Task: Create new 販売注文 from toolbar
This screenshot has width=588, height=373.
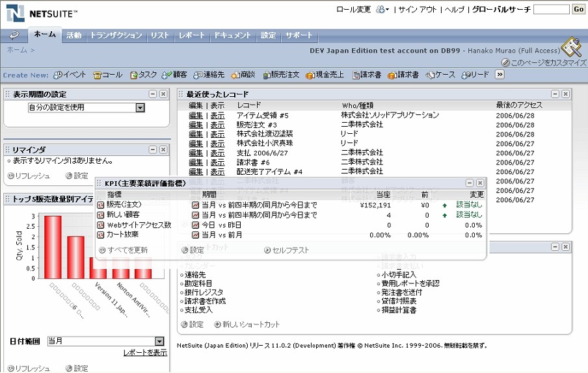Action: tap(281, 75)
